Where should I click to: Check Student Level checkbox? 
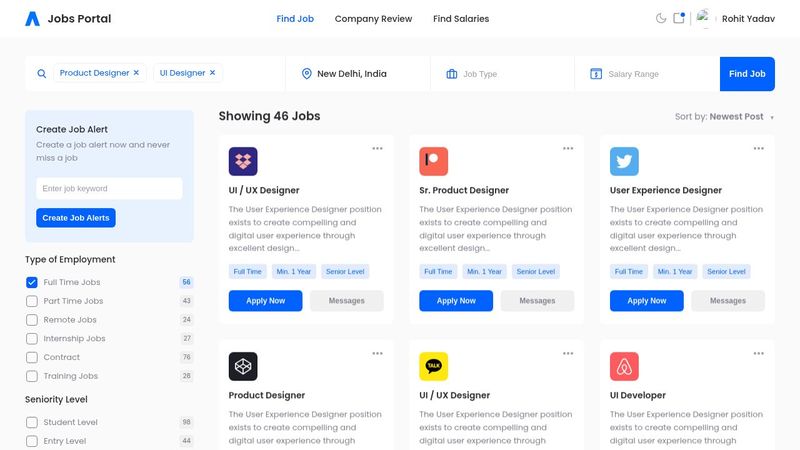pyautogui.click(x=32, y=422)
